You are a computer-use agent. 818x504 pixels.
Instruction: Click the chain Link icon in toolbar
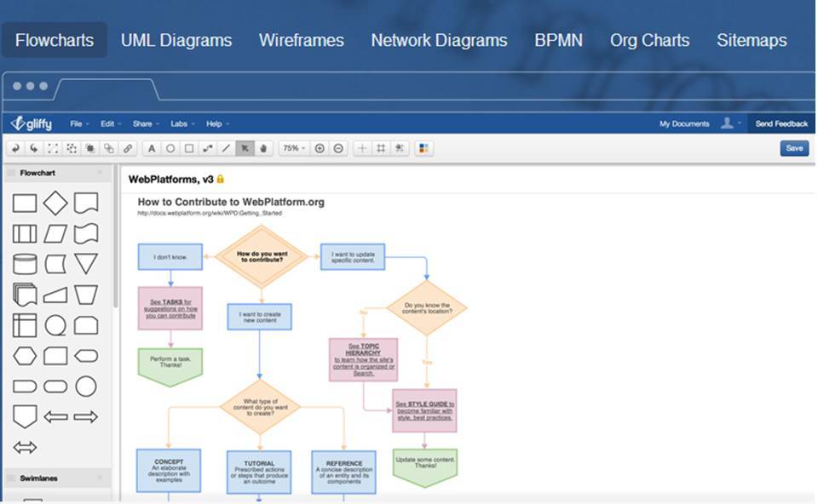[127, 148]
